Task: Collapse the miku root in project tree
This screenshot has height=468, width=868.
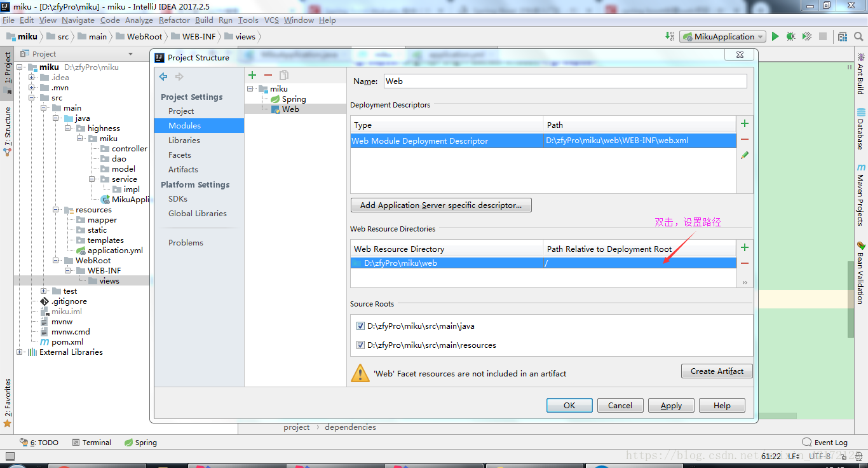Action: pos(20,67)
